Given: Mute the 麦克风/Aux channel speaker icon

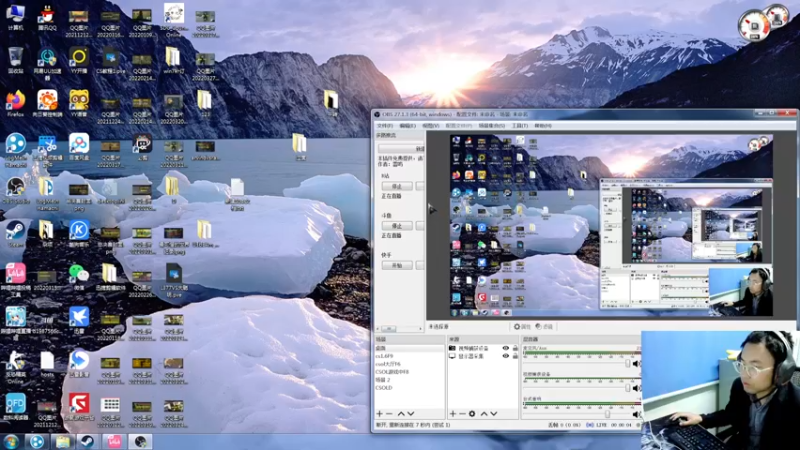Looking at the screenshot, I should [x=636, y=364].
